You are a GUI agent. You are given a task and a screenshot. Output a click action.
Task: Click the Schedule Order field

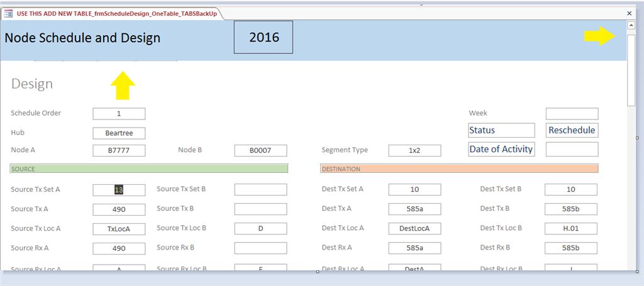119,114
